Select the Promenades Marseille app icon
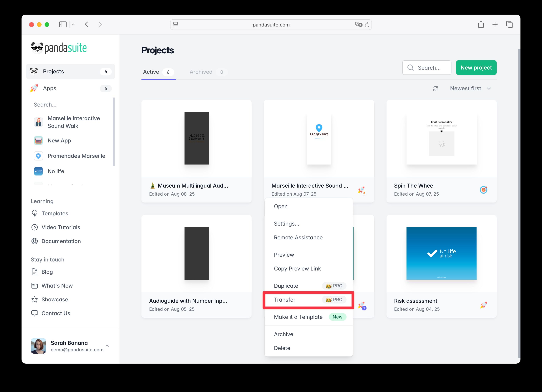This screenshot has width=542, height=392. coord(38,156)
